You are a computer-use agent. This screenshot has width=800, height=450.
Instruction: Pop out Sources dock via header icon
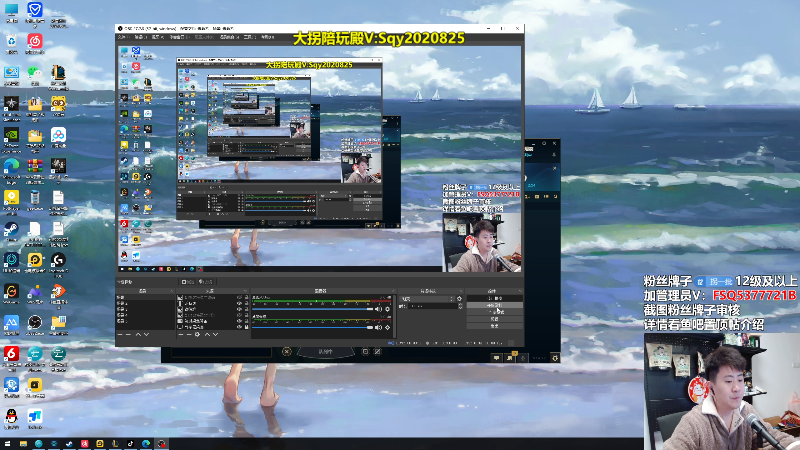245,291
